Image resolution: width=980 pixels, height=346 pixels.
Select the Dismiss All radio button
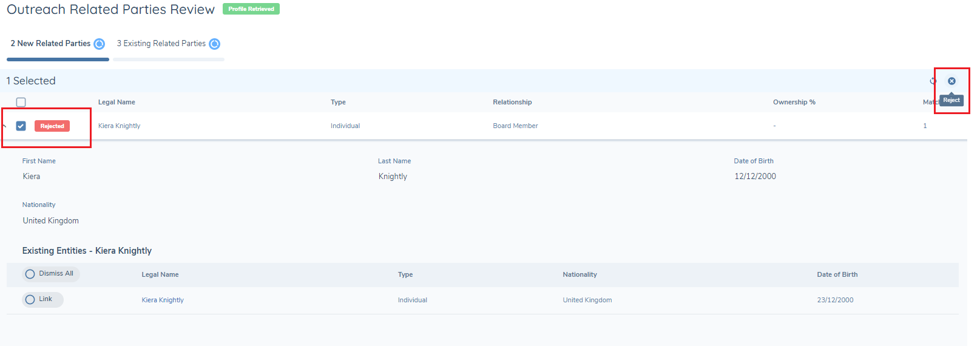tap(30, 274)
